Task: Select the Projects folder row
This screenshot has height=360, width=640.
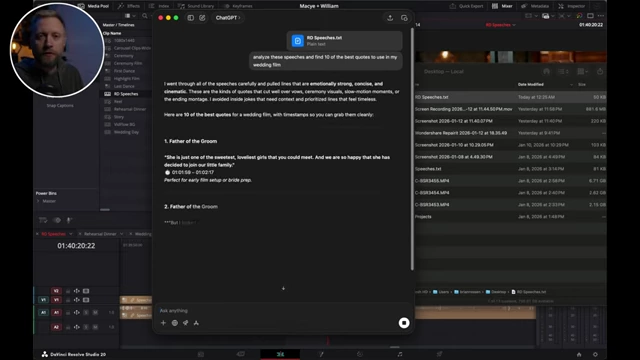Action: coord(510,217)
